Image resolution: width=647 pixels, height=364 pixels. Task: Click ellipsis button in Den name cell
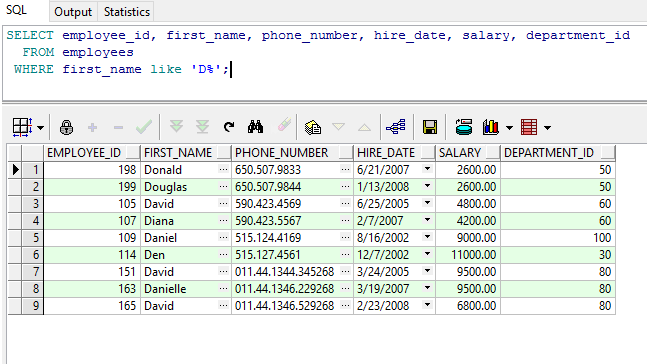(x=223, y=254)
